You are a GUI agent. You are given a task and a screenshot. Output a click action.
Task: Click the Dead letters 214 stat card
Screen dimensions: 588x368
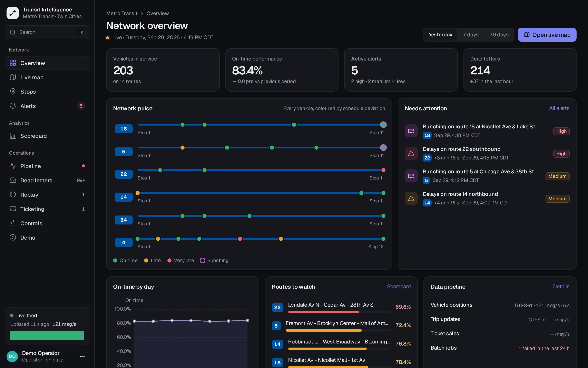point(520,70)
